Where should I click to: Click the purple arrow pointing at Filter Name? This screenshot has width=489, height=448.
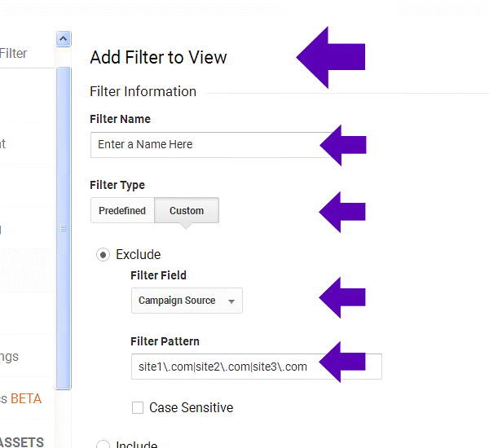[343, 145]
